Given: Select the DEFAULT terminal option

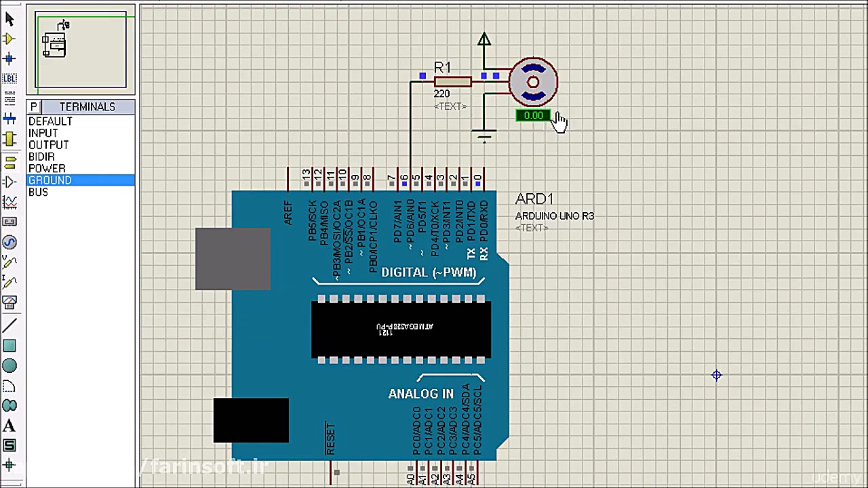Looking at the screenshot, I should click(50, 121).
